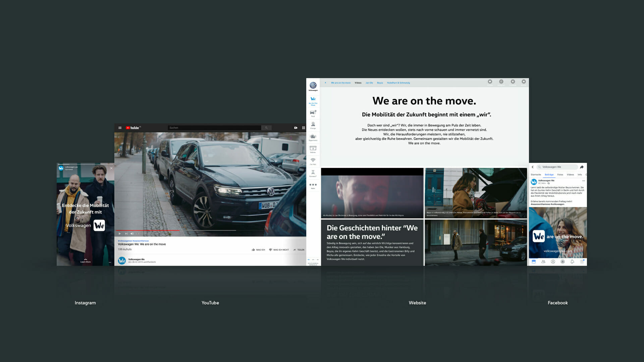Click the Facebook notifications bell icon
644x362 pixels.
tap(572, 262)
